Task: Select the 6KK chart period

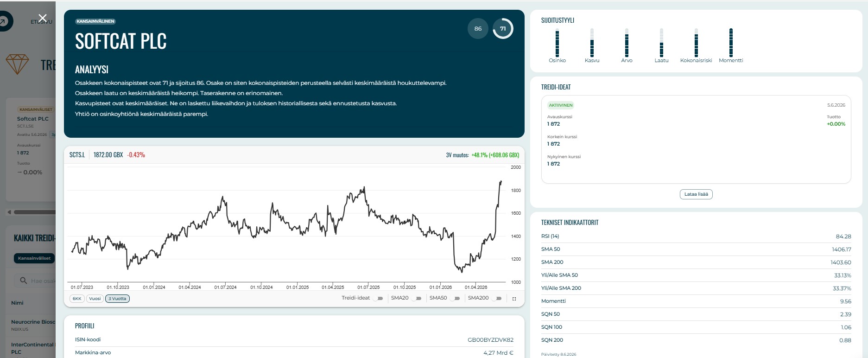Action: click(x=77, y=299)
